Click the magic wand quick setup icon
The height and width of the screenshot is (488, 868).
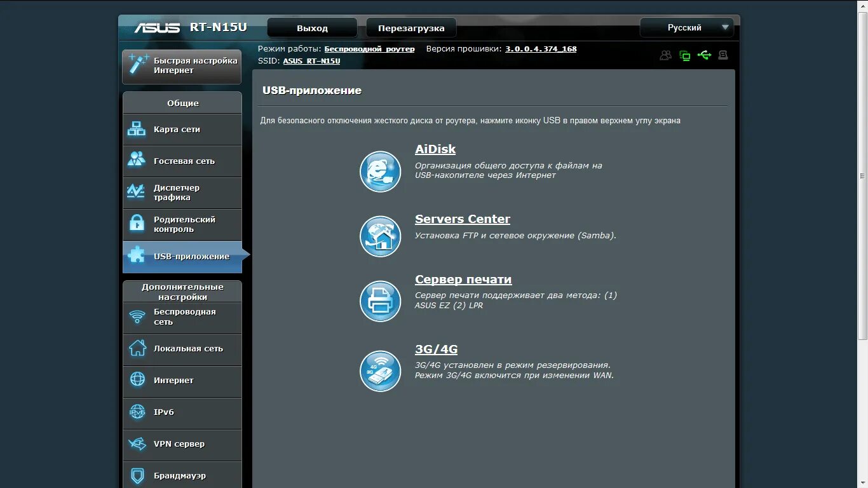(138, 65)
